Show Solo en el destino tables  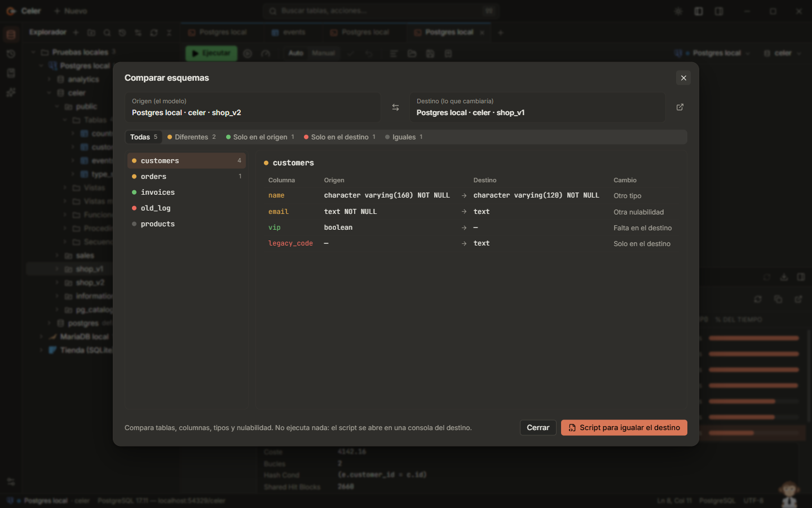click(339, 137)
